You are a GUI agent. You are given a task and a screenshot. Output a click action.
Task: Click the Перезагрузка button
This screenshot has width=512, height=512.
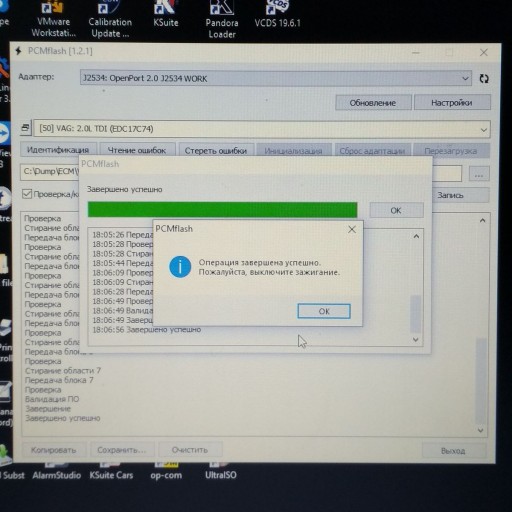point(451,151)
